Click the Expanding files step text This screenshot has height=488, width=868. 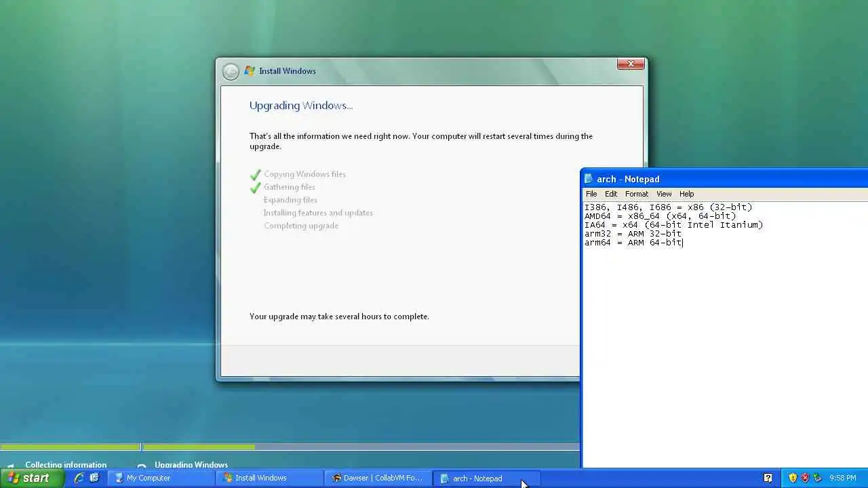[290, 200]
